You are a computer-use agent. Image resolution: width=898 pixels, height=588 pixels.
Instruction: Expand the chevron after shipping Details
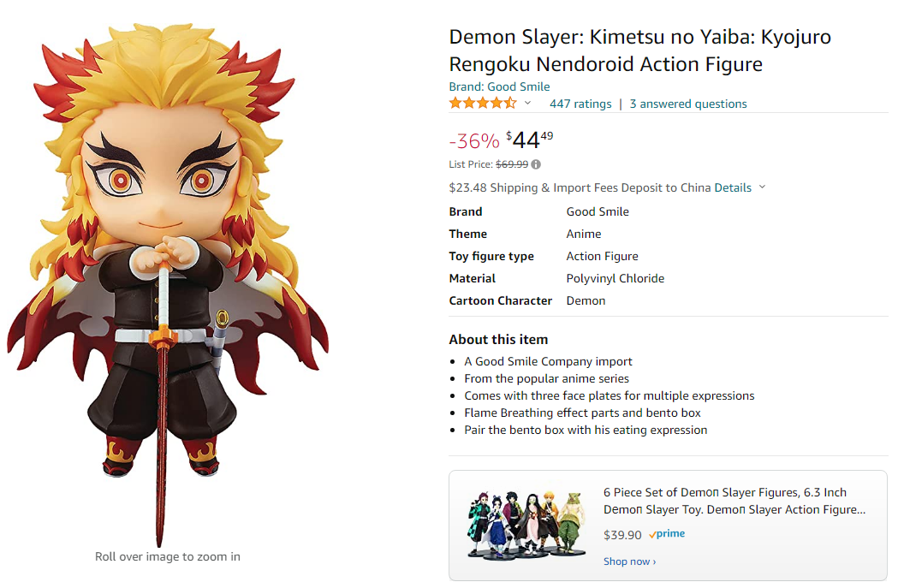pyautogui.click(x=762, y=187)
